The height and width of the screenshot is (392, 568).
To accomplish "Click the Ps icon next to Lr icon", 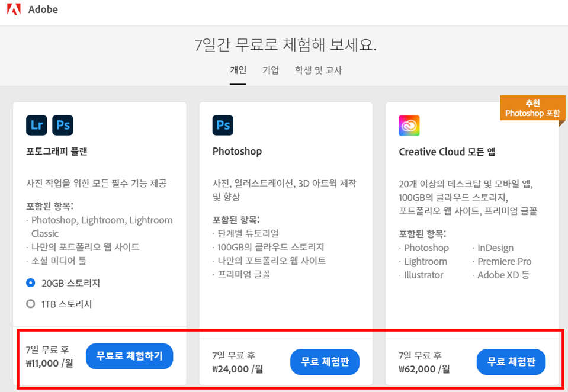I will [63, 126].
